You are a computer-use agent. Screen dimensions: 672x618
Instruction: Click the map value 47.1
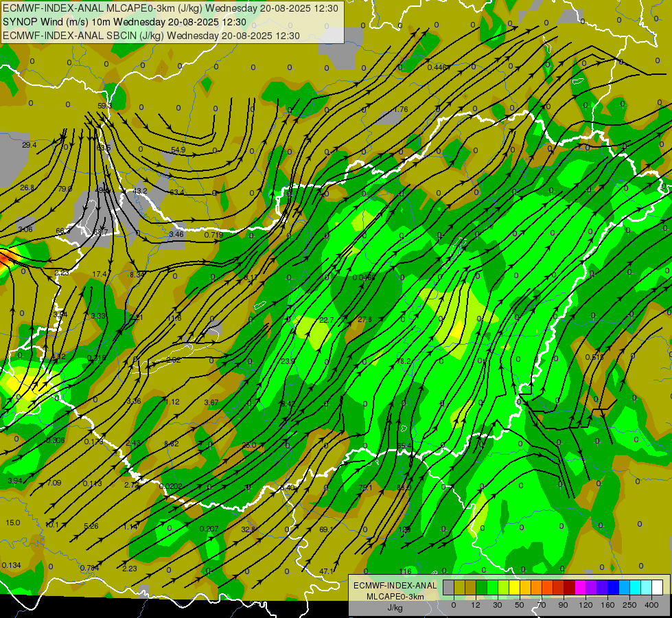click(326, 571)
